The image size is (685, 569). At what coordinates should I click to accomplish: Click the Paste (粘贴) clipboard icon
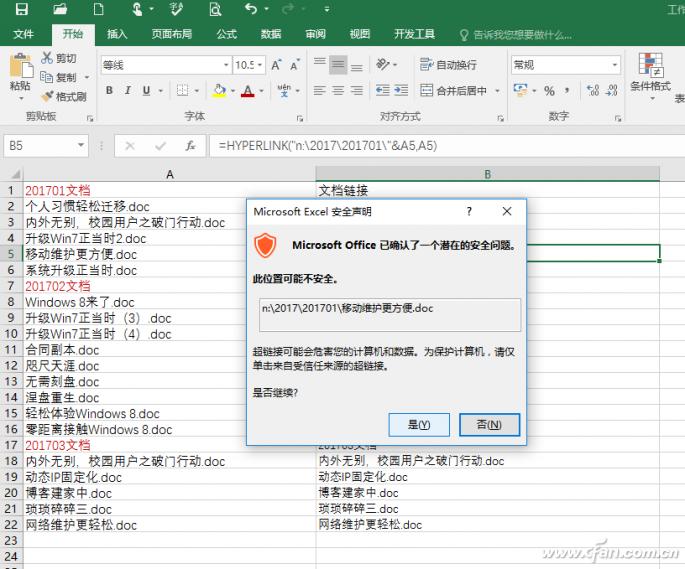pos(21,66)
